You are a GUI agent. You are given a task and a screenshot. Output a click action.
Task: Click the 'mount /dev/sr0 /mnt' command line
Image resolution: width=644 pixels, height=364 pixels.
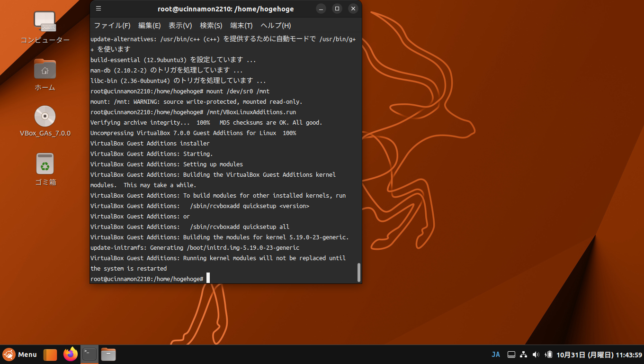pyautogui.click(x=180, y=91)
